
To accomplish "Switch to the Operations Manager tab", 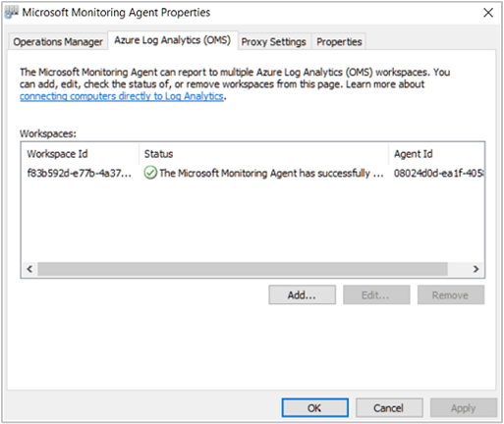I will [x=58, y=42].
